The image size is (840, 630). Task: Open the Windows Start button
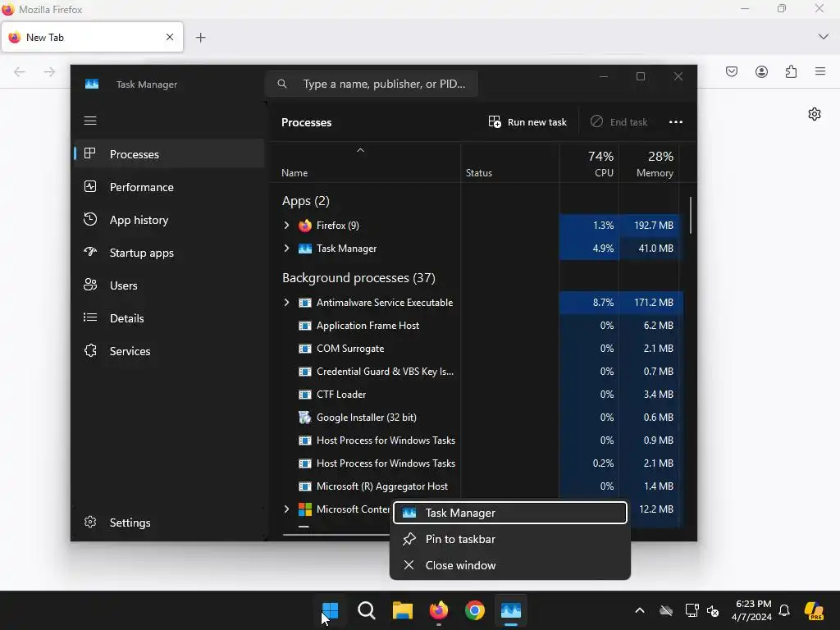[330, 610]
